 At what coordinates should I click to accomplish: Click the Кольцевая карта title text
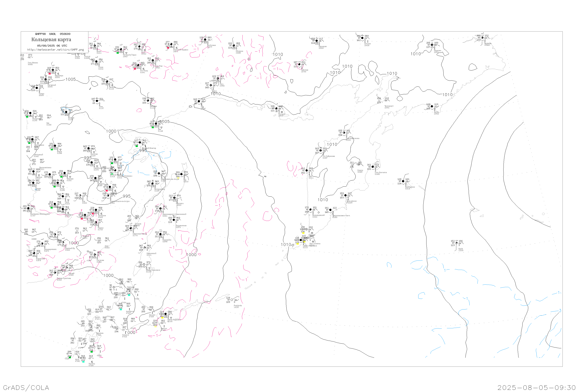tap(51, 40)
